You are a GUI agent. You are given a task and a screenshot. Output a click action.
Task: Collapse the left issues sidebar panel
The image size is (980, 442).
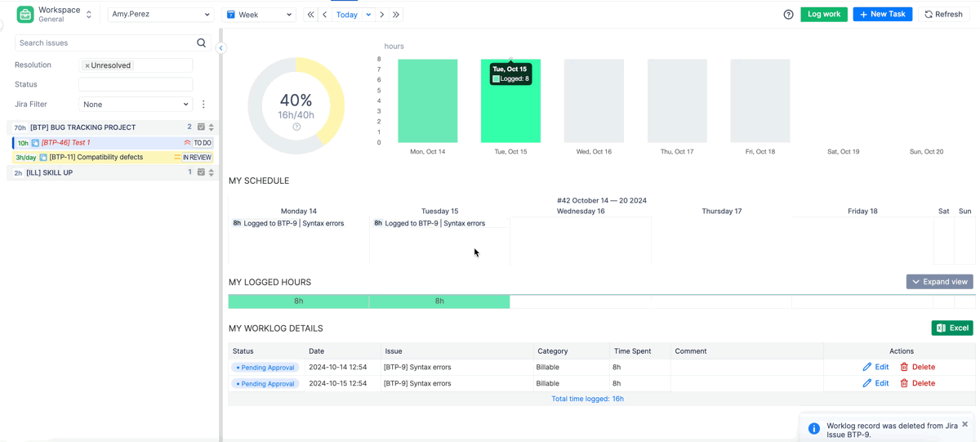click(x=220, y=48)
